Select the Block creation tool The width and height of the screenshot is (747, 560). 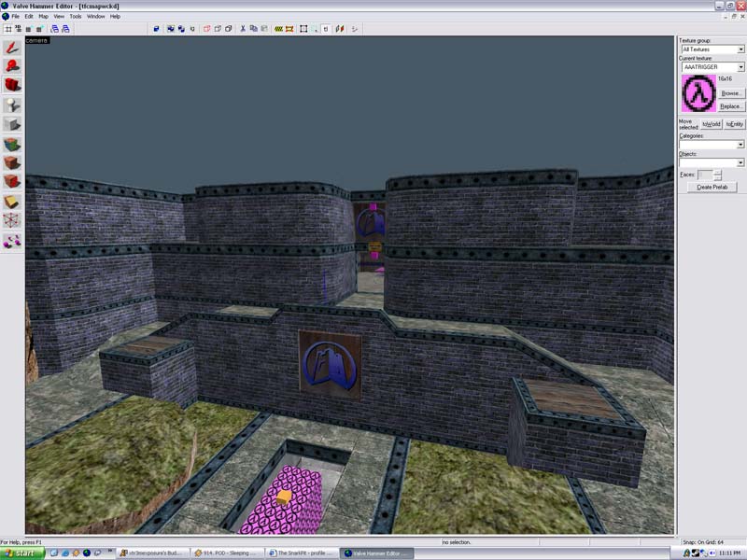[x=12, y=124]
